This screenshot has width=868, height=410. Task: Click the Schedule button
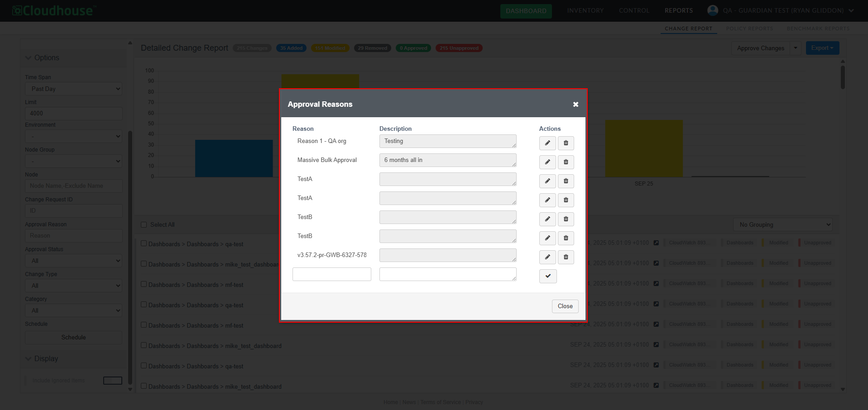(73, 338)
